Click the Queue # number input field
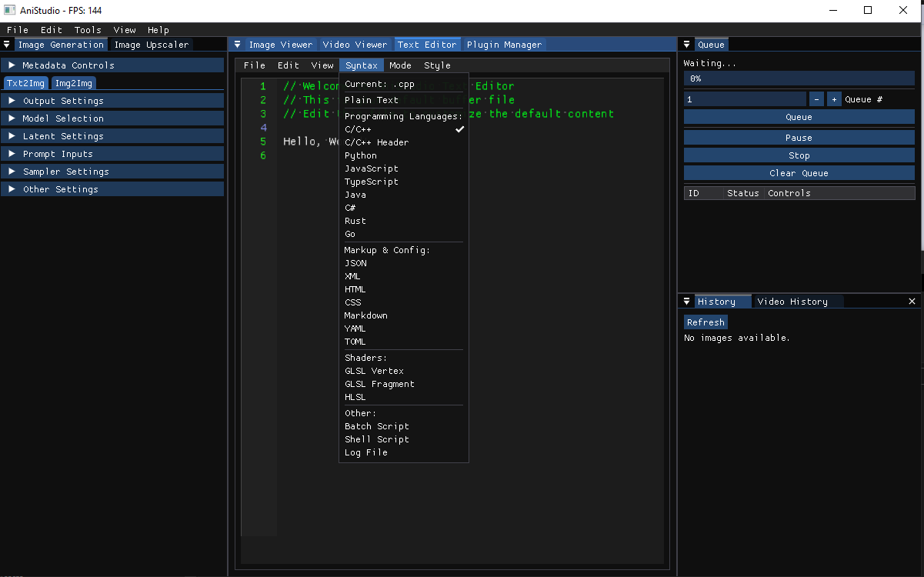This screenshot has height=577, width=924. (x=745, y=99)
